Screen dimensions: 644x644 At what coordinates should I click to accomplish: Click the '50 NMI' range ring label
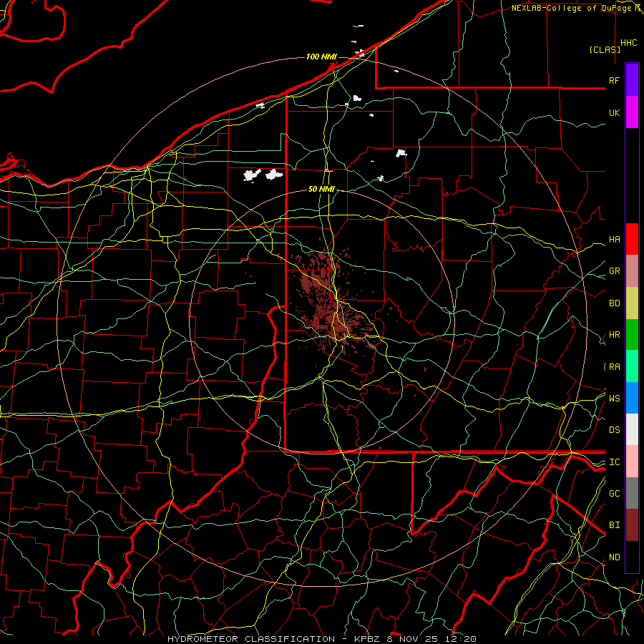tap(321, 189)
